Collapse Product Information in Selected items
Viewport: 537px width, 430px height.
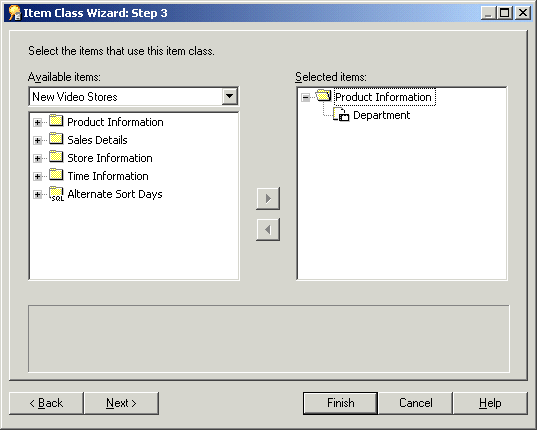(x=305, y=98)
